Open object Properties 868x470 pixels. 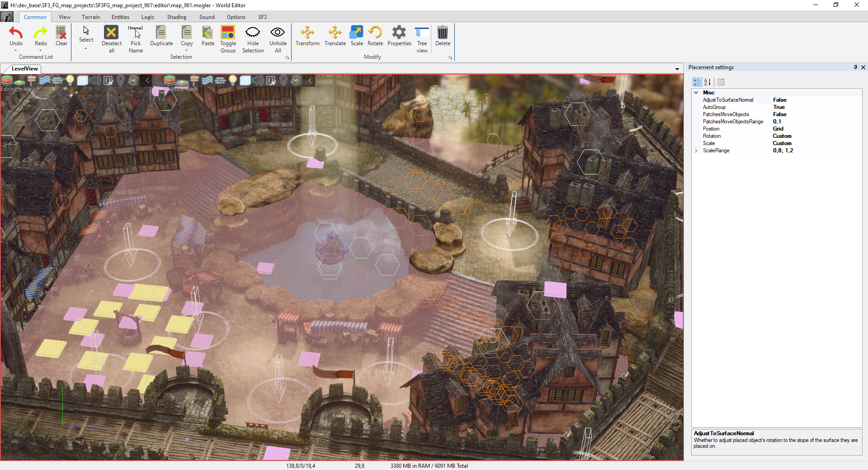(x=399, y=36)
